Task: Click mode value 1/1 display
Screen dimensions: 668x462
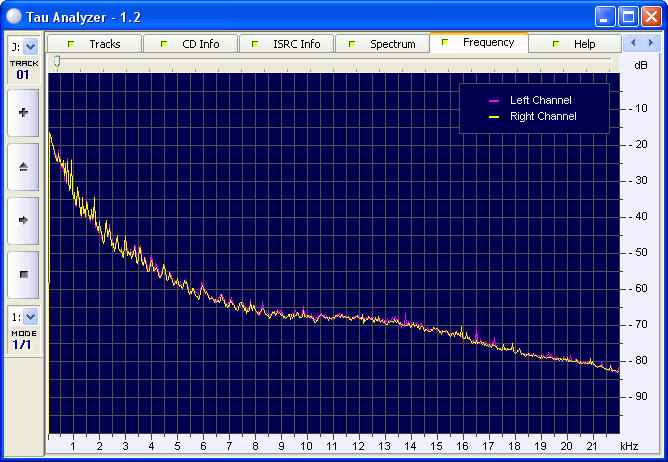Action: pyautogui.click(x=22, y=344)
